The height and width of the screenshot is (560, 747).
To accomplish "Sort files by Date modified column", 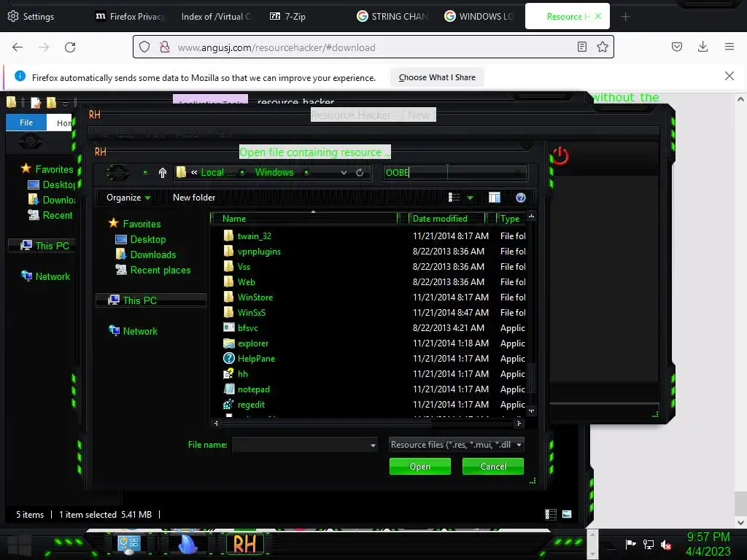I will [x=447, y=219].
